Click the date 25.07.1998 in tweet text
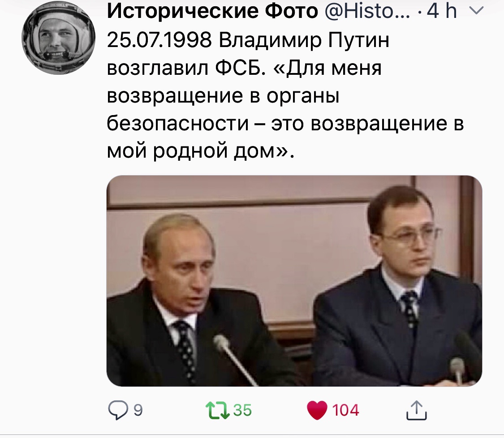The image size is (504, 438). [x=159, y=40]
